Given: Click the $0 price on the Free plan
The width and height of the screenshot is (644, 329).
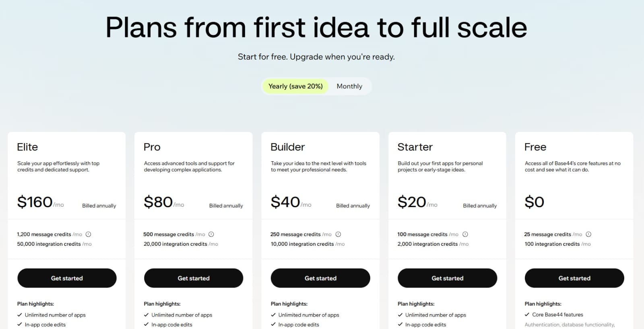Looking at the screenshot, I should [x=535, y=202].
